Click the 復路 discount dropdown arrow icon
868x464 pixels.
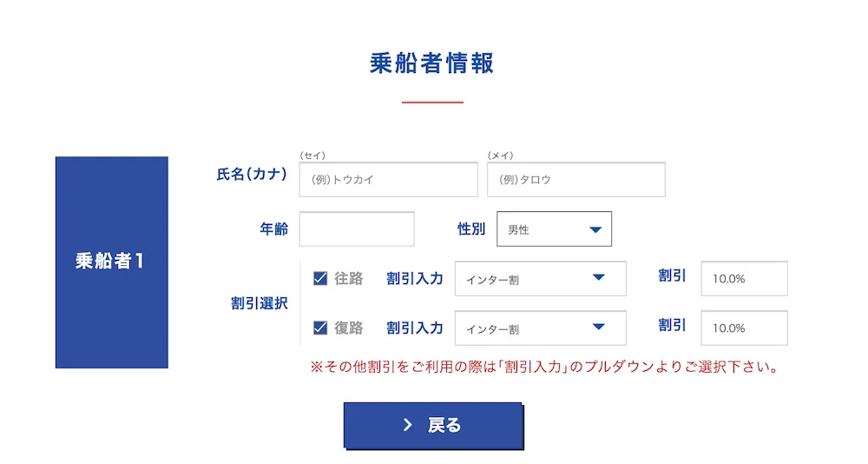pyautogui.click(x=598, y=328)
